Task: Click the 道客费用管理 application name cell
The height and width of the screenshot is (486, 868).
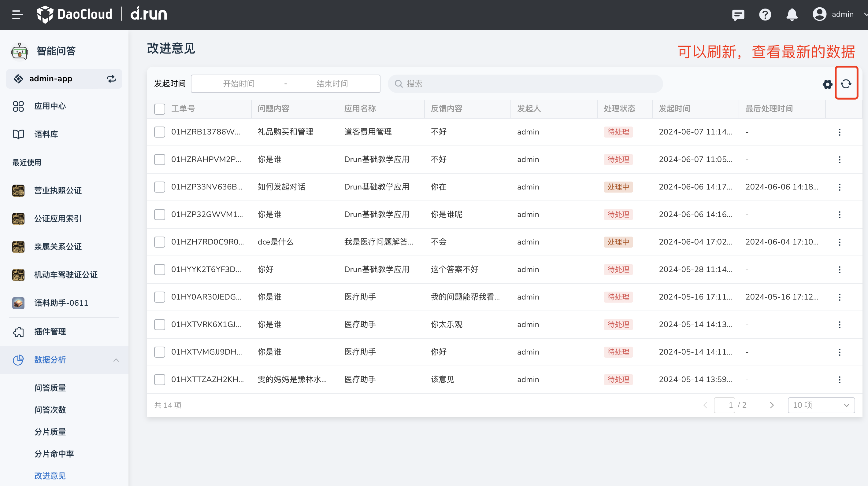Action: click(x=368, y=132)
